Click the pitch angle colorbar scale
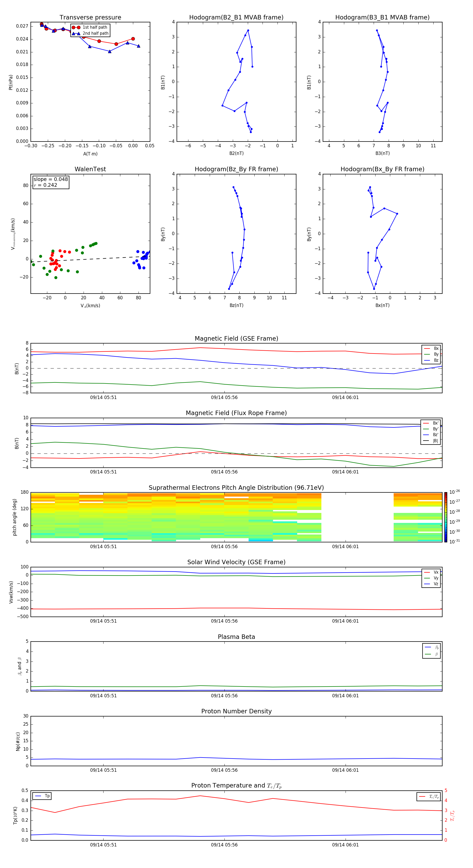This screenshot has height=868, width=473. [446, 517]
